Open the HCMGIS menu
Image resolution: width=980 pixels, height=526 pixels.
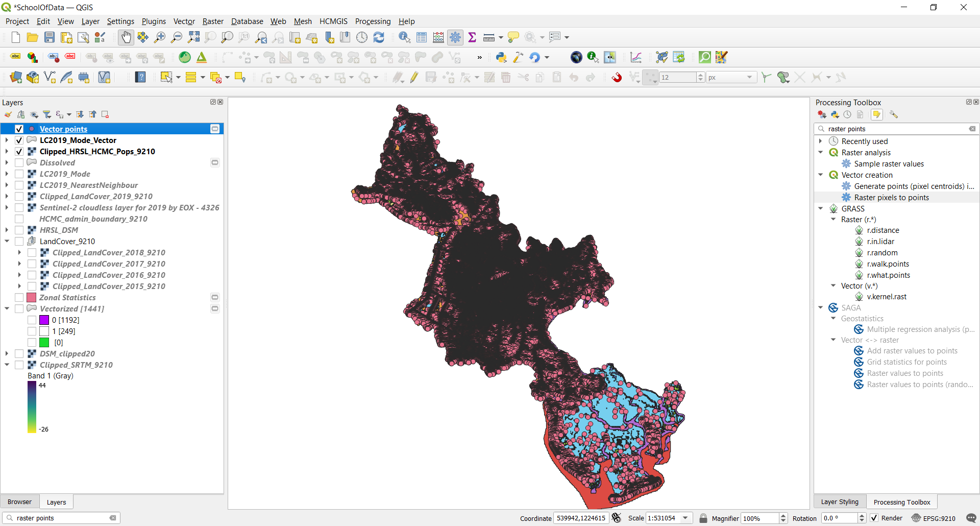pyautogui.click(x=333, y=21)
